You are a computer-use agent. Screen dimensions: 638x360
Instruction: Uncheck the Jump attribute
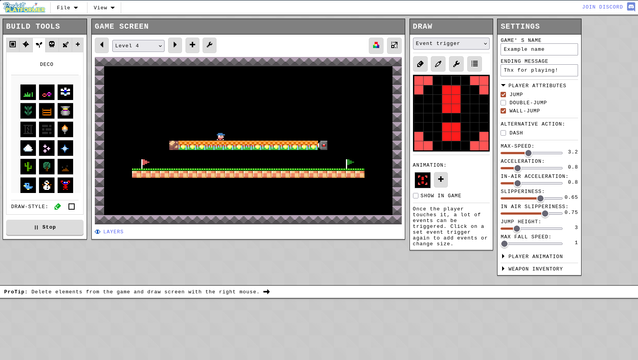pos(503,94)
